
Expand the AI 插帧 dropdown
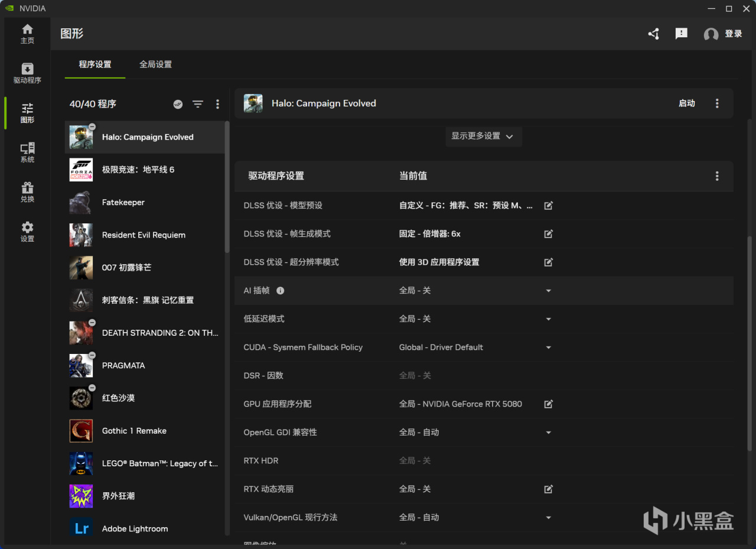point(549,291)
